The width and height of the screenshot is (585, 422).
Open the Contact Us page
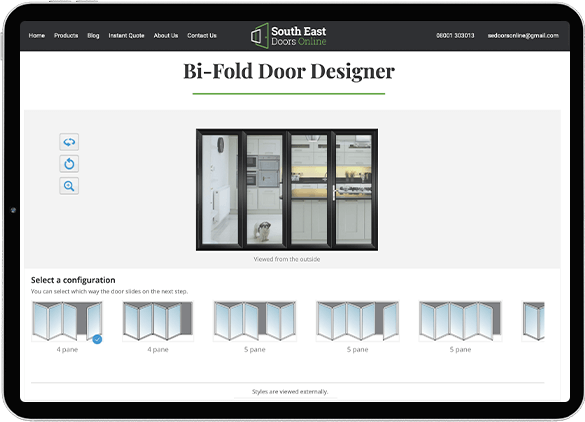(x=202, y=35)
